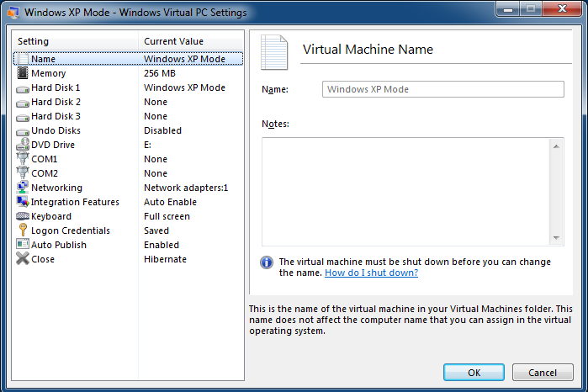Click the Hard Disk 2 drive icon
The width and height of the screenshot is (588, 392).
[x=23, y=103]
